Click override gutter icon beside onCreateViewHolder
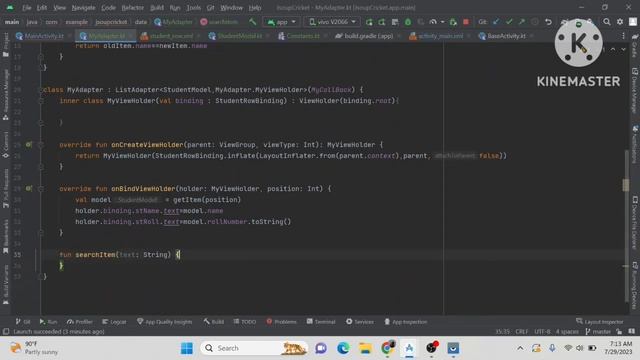The image size is (640, 360). tap(29, 144)
